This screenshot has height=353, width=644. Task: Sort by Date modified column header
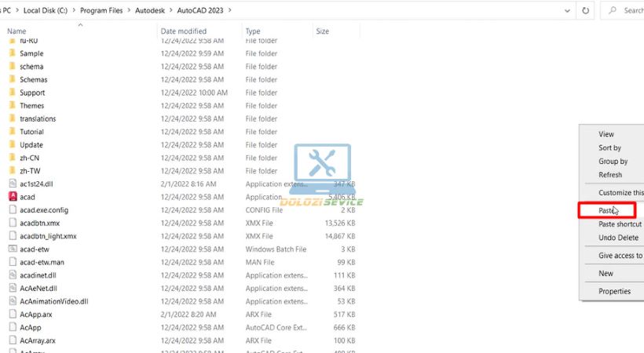point(185,31)
